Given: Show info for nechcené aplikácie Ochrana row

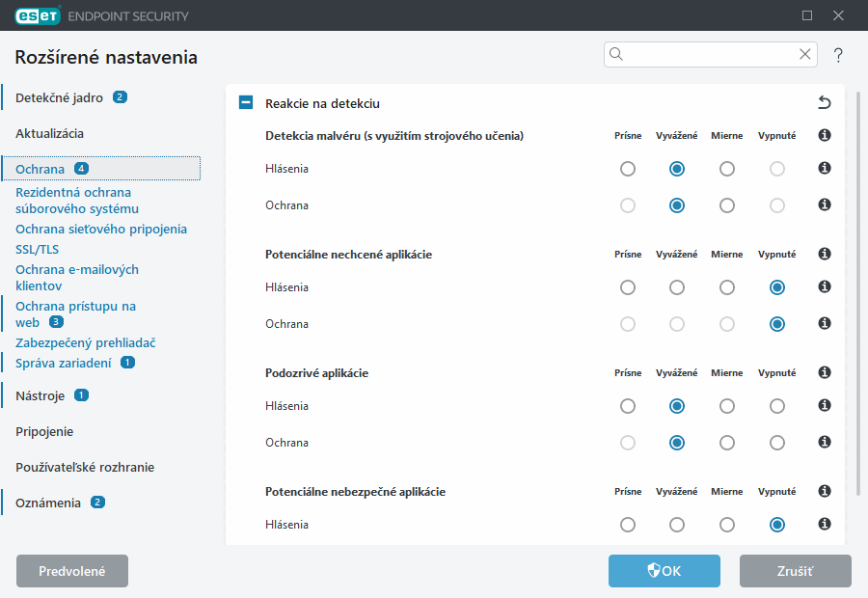Looking at the screenshot, I should [825, 323].
